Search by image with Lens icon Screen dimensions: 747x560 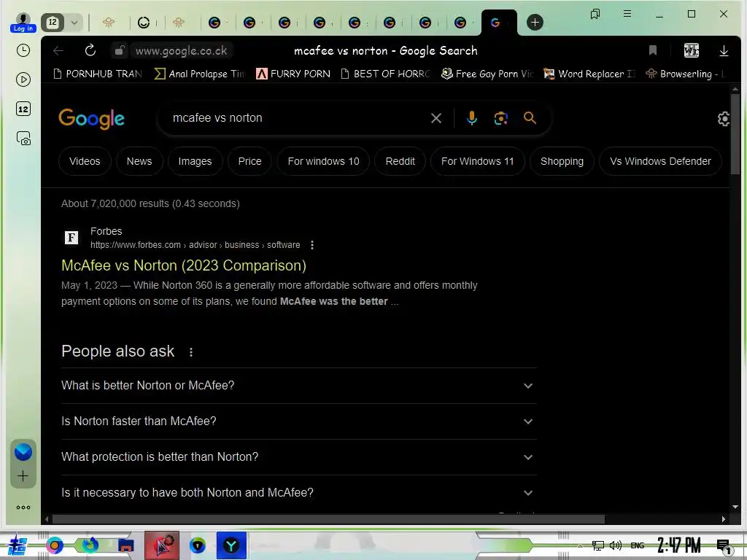[500, 118]
